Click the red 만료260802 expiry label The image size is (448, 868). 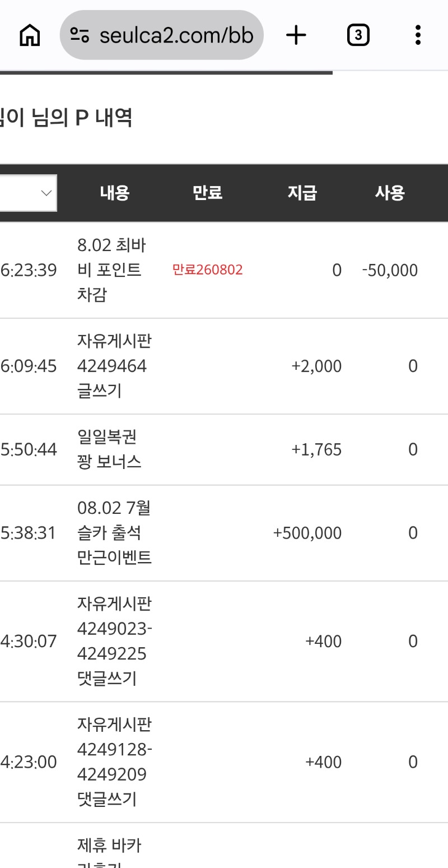(x=207, y=270)
